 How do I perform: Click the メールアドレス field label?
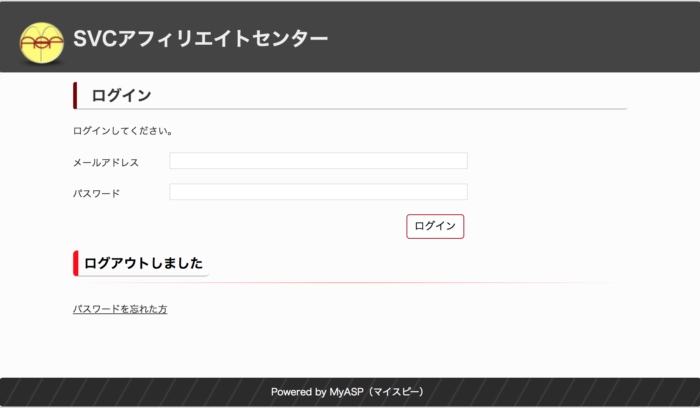pos(106,162)
